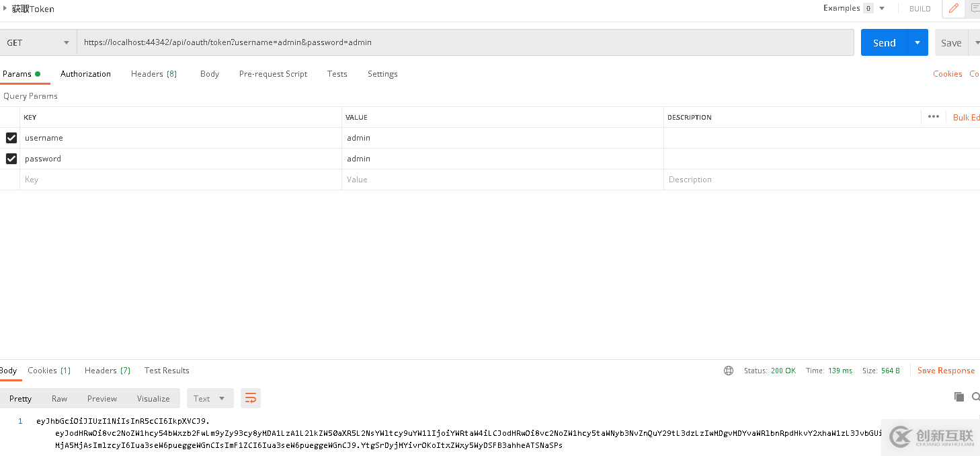
Task: Open the response Headers (7) tab
Action: [108, 371]
